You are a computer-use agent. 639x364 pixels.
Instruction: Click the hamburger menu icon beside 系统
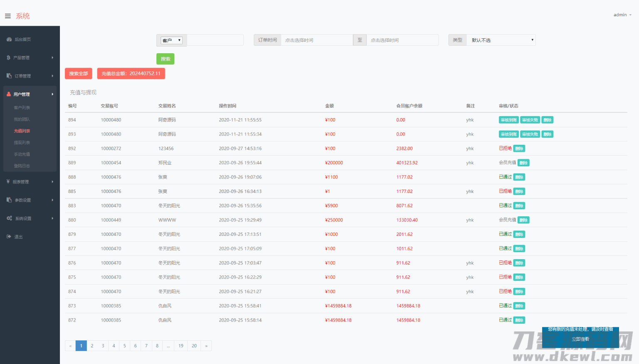(x=7, y=16)
